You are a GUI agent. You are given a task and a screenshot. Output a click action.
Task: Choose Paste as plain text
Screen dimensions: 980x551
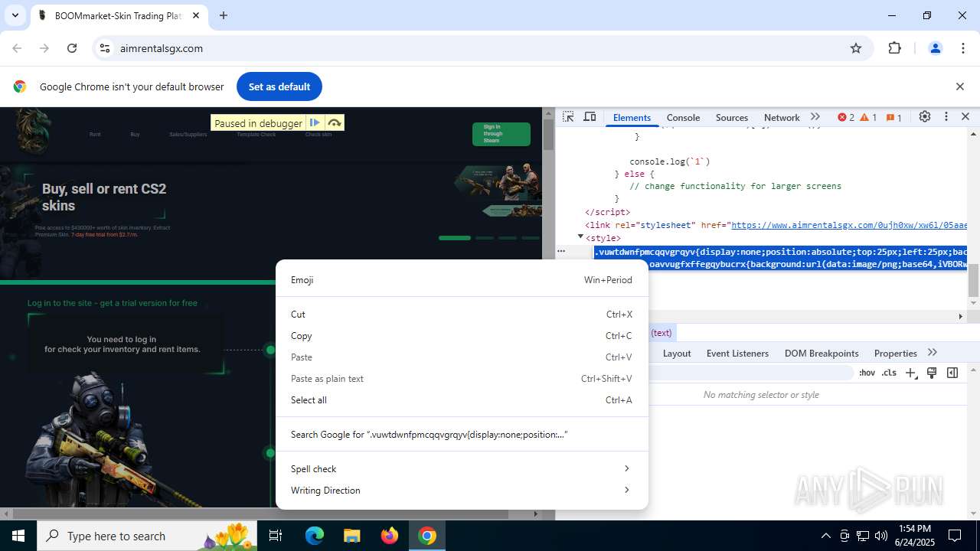462,379
